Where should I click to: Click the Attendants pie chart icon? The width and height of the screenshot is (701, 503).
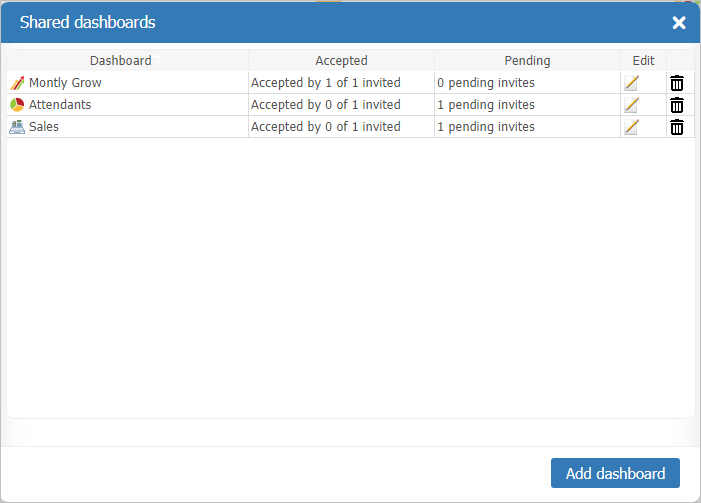click(17, 105)
